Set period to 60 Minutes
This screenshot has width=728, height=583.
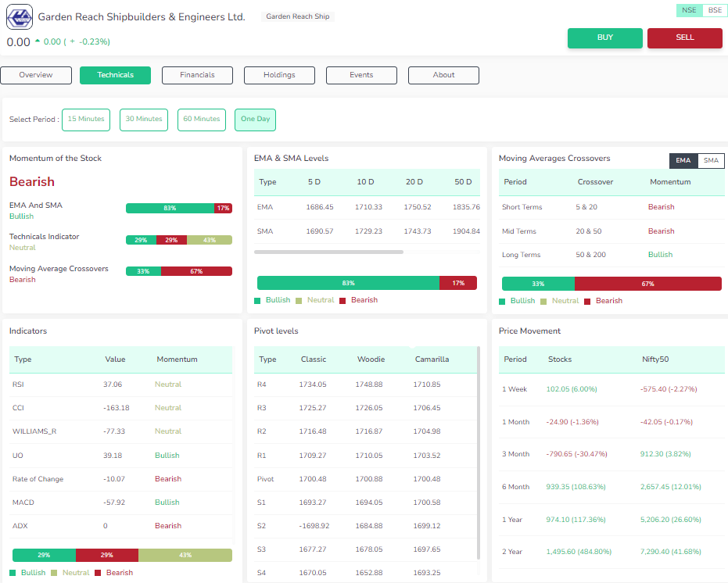point(202,120)
